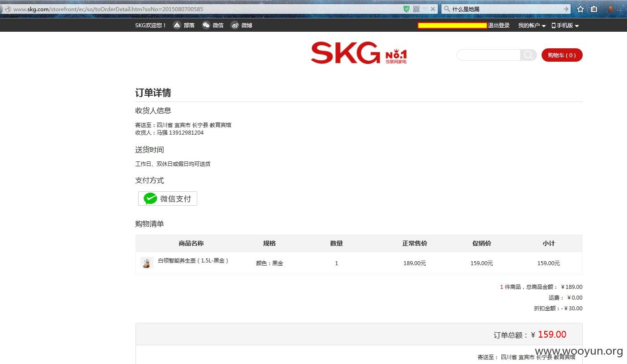Expand the 手机版 dropdown
This screenshot has height=364, width=627.
tap(565, 25)
